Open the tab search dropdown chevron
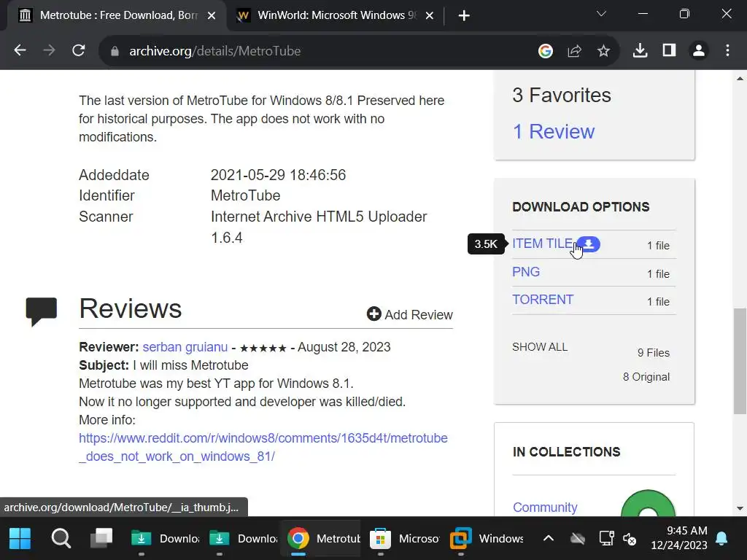Image resolution: width=747 pixels, height=560 pixels. click(x=601, y=14)
